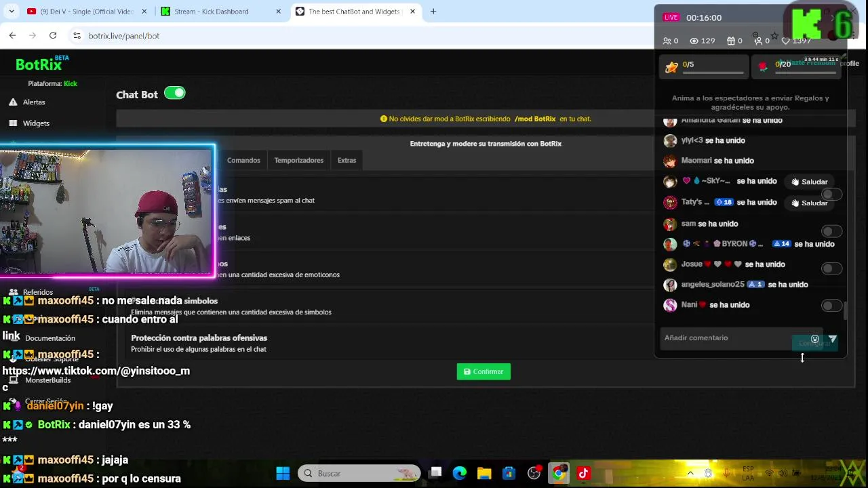Go forward in browser history
868x488 pixels.
[x=33, y=35]
